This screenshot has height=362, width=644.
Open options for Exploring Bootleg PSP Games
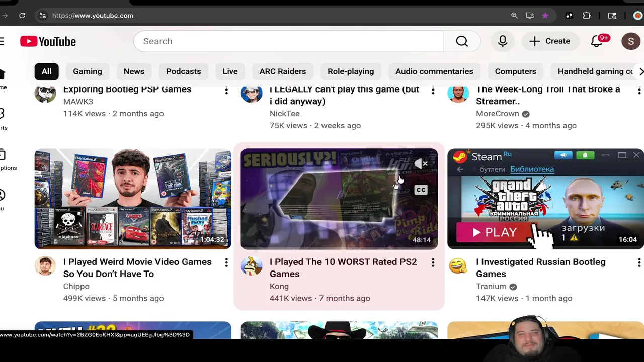tap(226, 90)
